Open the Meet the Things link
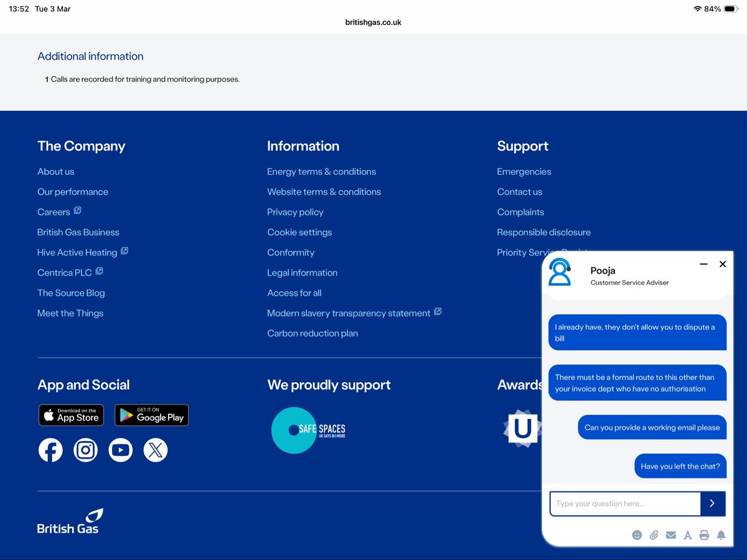The width and height of the screenshot is (747, 560). (x=70, y=313)
